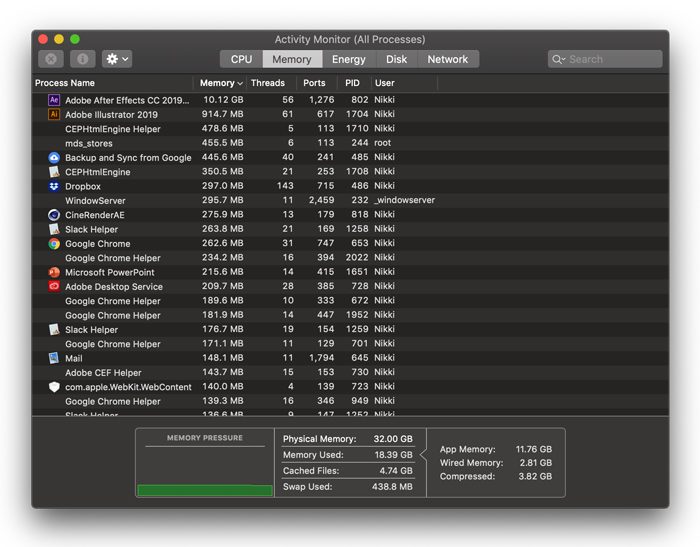The height and width of the screenshot is (547, 700).
Task: Switch to the Disk tab
Action: pyautogui.click(x=396, y=59)
